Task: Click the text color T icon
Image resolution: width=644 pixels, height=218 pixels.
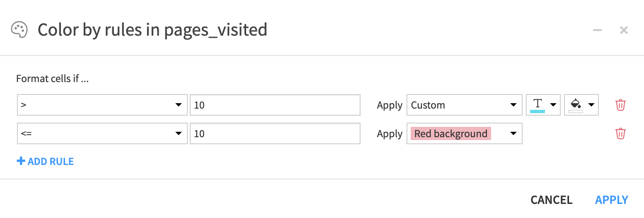Action: (537, 104)
